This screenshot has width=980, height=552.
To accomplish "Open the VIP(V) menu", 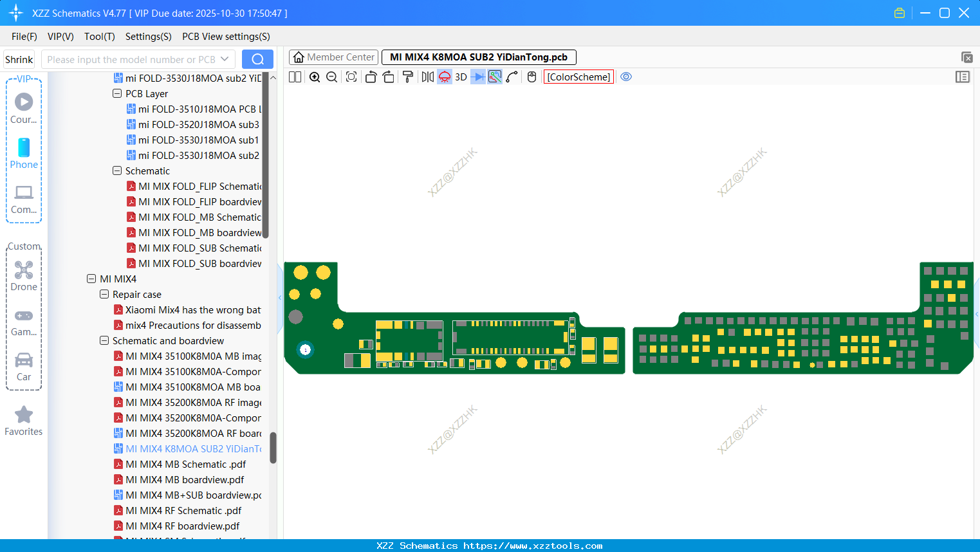I will pos(60,37).
